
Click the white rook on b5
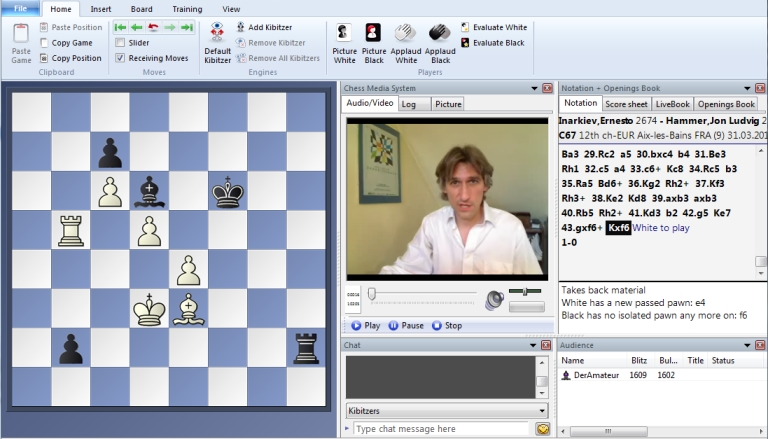click(71, 230)
